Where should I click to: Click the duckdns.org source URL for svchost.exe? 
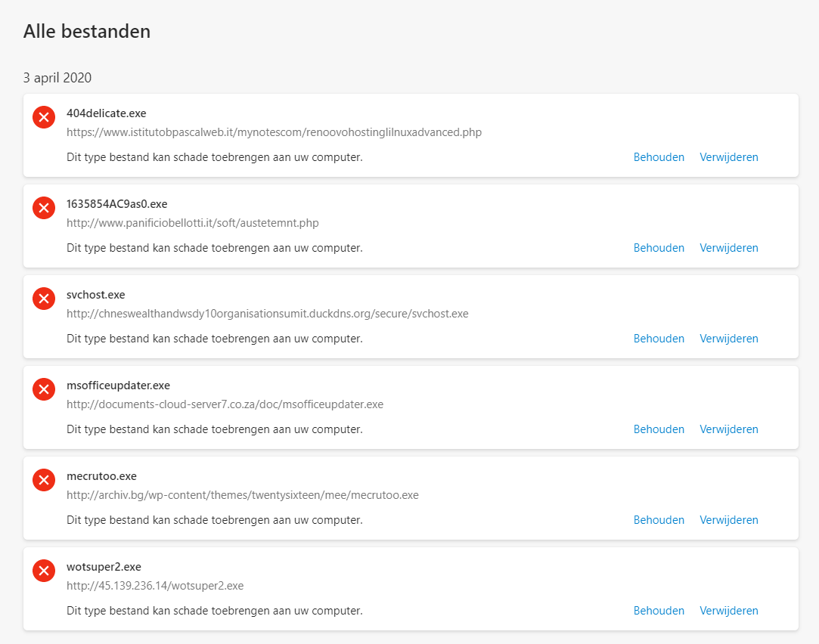(x=267, y=314)
